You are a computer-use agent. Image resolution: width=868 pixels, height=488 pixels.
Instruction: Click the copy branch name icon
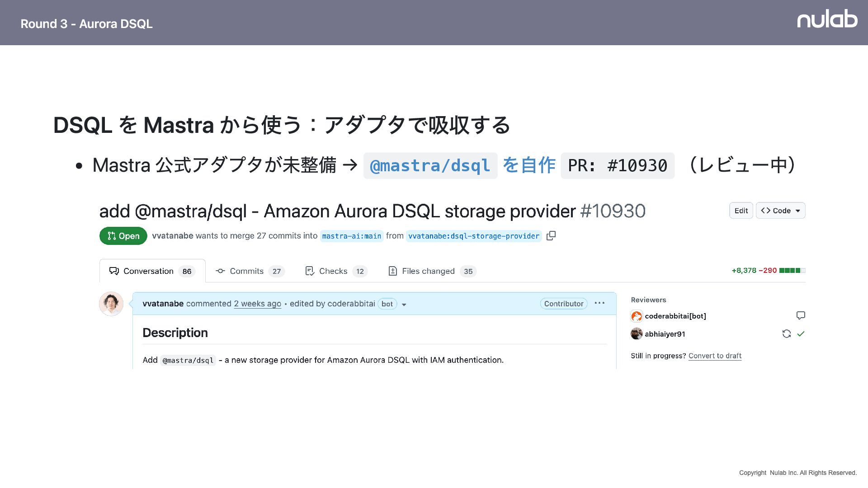pyautogui.click(x=551, y=236)
